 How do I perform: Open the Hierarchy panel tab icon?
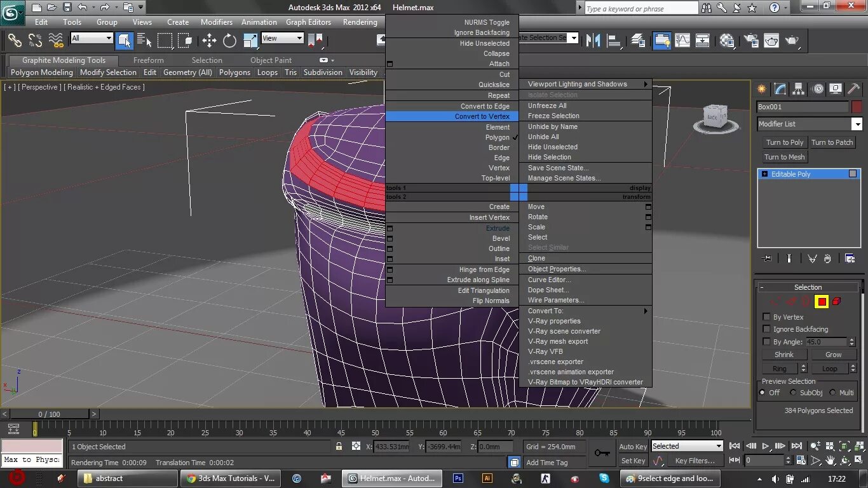tap(799, 89)
